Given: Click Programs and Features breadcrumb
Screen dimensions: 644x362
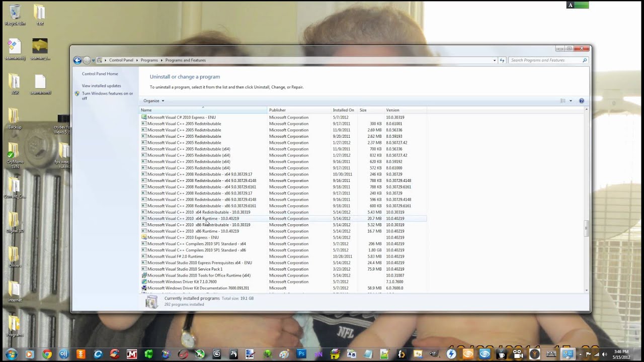Looking at the screenshot, I should click(x=186, y=60).
